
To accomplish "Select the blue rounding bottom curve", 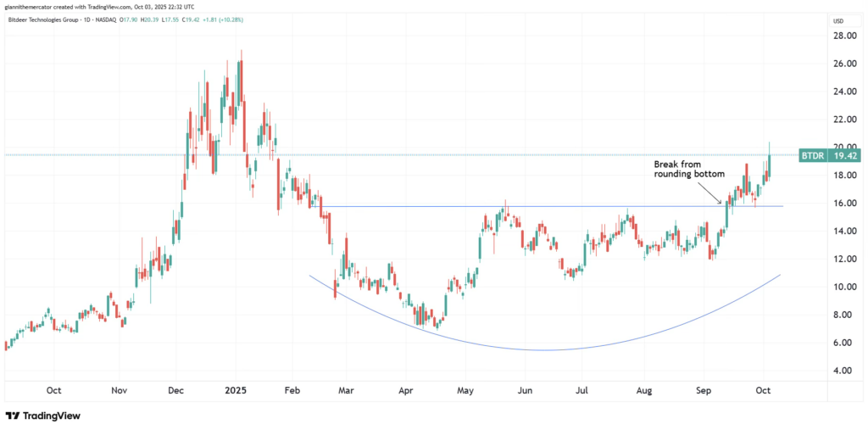I will (x=542, y=349).
